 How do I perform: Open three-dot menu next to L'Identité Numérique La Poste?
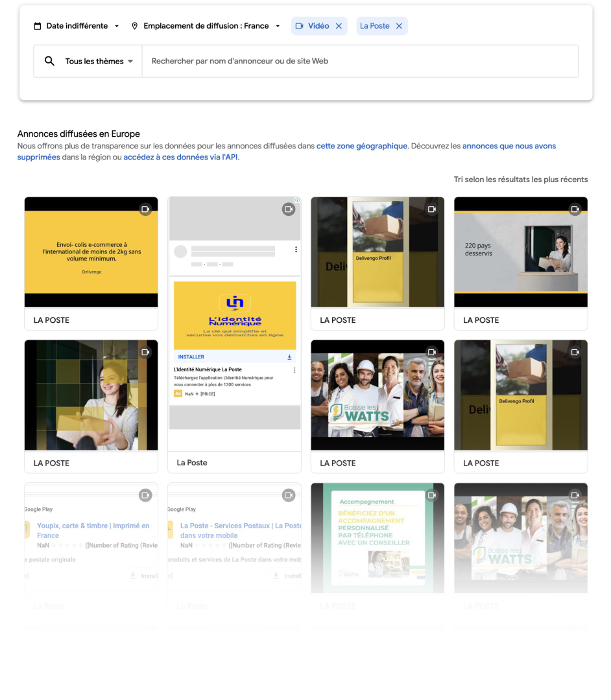tap(294, 370)
